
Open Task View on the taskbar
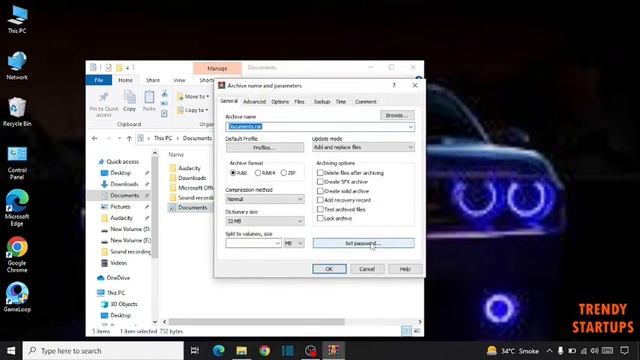195,351
